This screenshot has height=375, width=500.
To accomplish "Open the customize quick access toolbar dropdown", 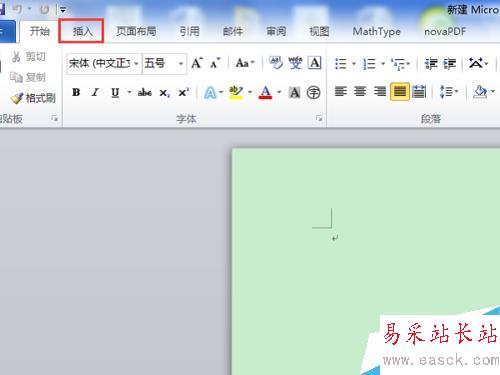I will click(63, 10).
